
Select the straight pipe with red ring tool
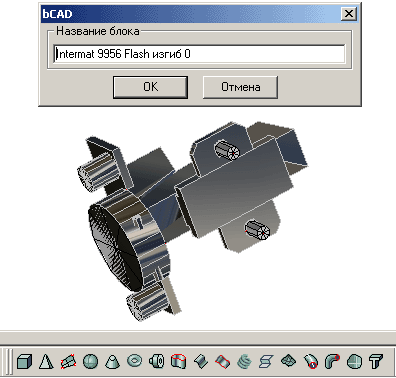tap(310, 361)
